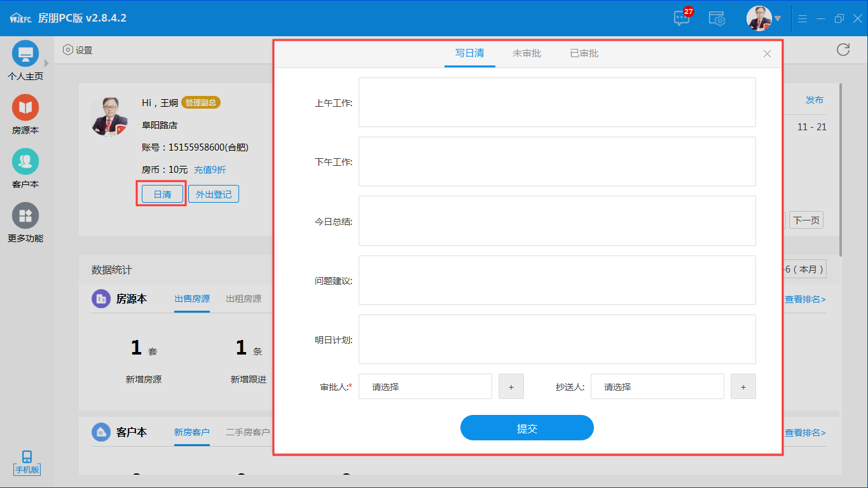Click the 外出登记 button
The height and width of the screenshot is (488, 868).
[214, 194]
